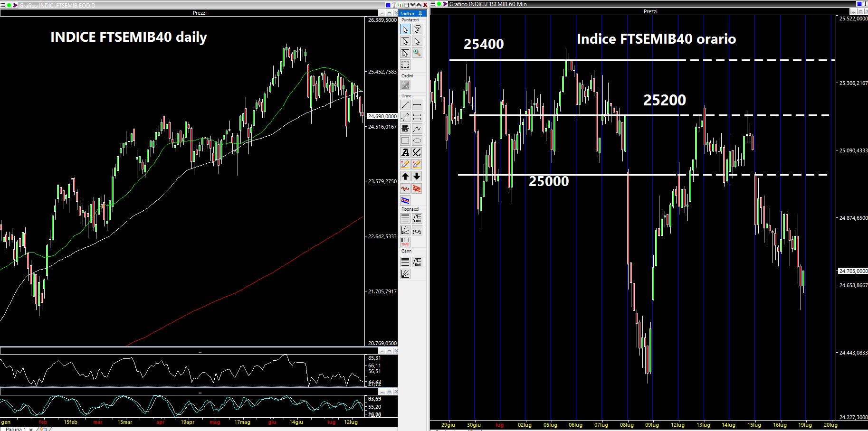Viewport: 868px width, 431px height.
Task: Click the Indice FTSEMIB40 orario title text
Action: (656, 39)
